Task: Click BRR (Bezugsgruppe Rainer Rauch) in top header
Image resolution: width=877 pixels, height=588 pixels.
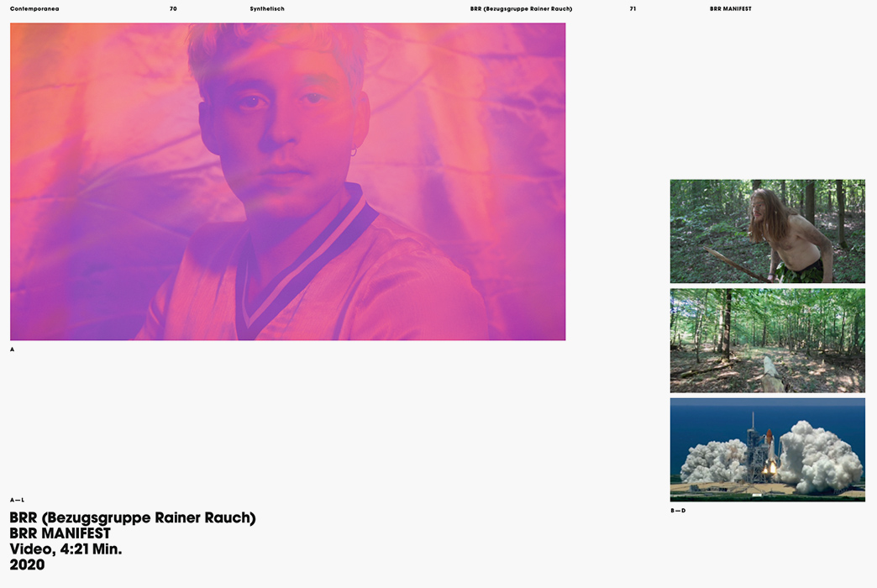Action: click(521, 8)
